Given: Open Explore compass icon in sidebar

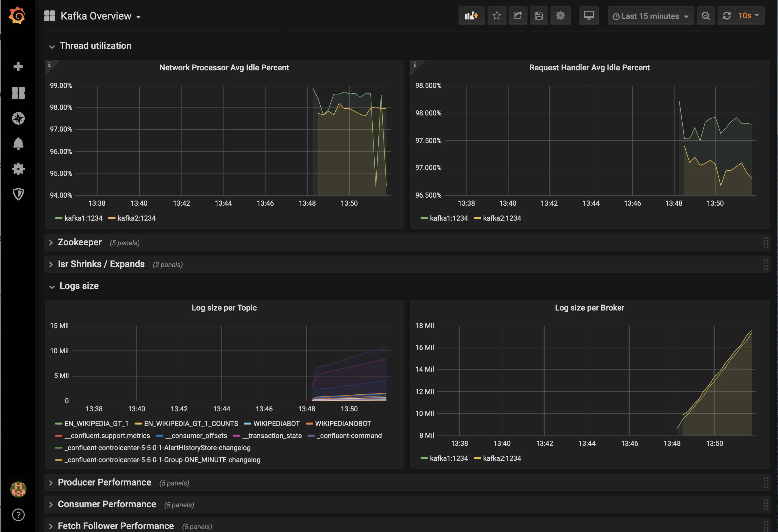Looking at the screenshot, I should tap(18, 118).
